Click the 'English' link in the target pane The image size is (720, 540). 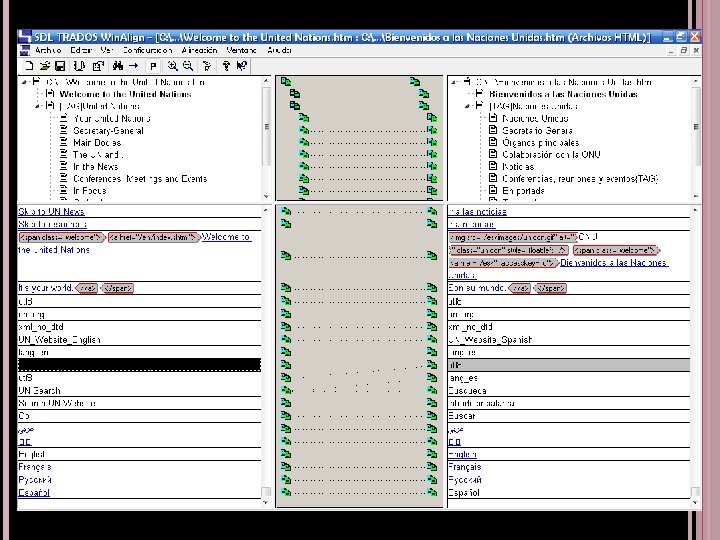click(462, 454)
